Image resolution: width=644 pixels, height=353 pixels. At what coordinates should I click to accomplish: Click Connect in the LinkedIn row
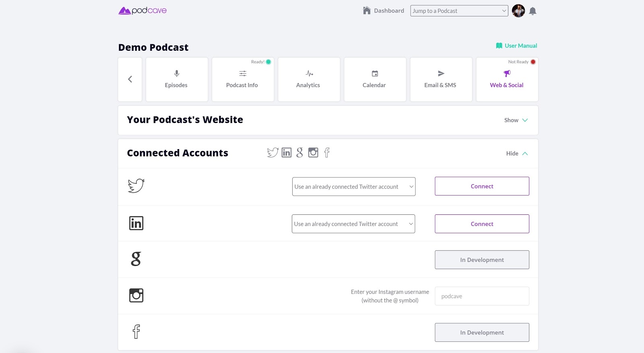pyautogui.click(x=482, y=224)
